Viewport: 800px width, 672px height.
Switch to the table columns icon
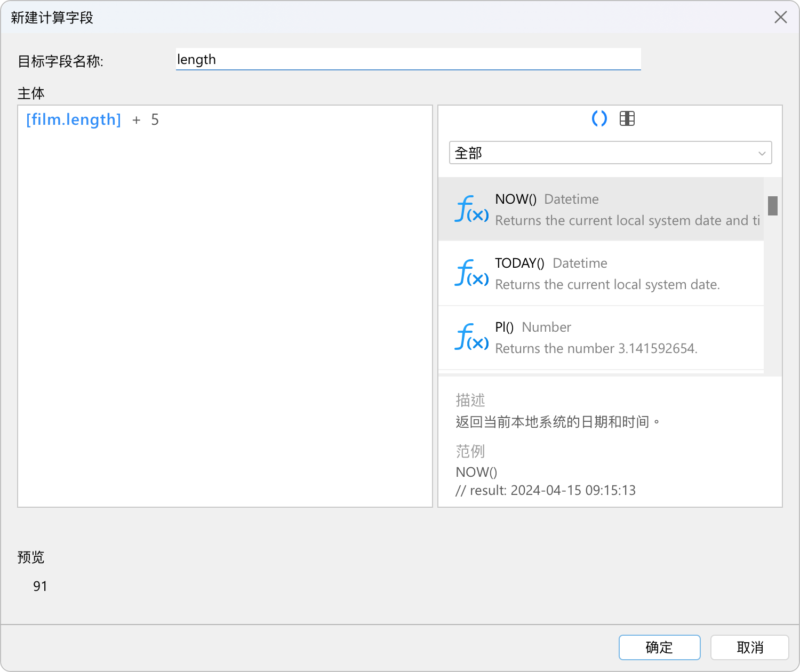click(x=627, y=119)
